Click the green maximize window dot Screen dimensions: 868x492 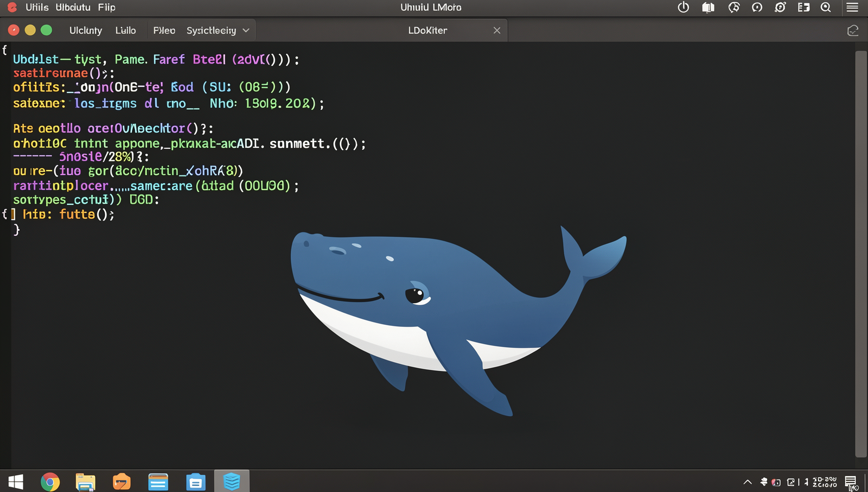coord(47,30)
